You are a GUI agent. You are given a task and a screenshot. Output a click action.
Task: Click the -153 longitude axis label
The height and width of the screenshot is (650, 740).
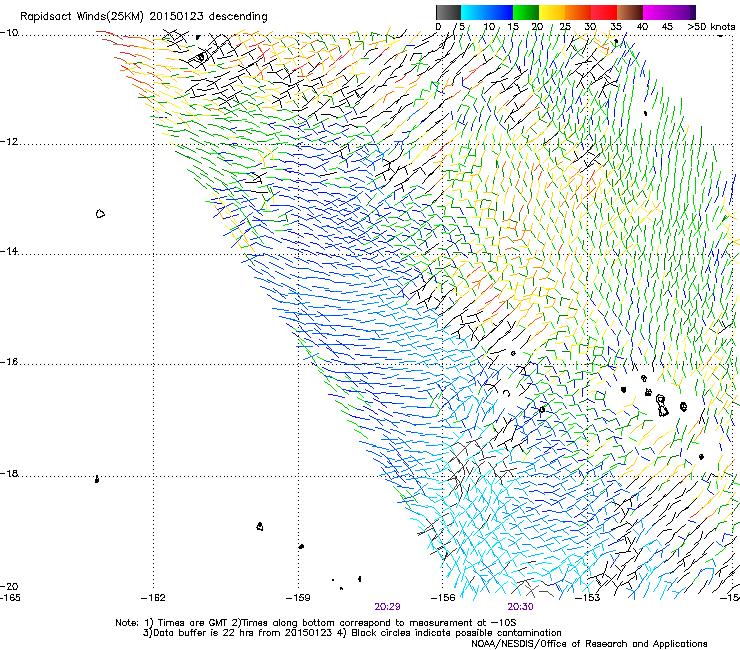tap(588, 598)
